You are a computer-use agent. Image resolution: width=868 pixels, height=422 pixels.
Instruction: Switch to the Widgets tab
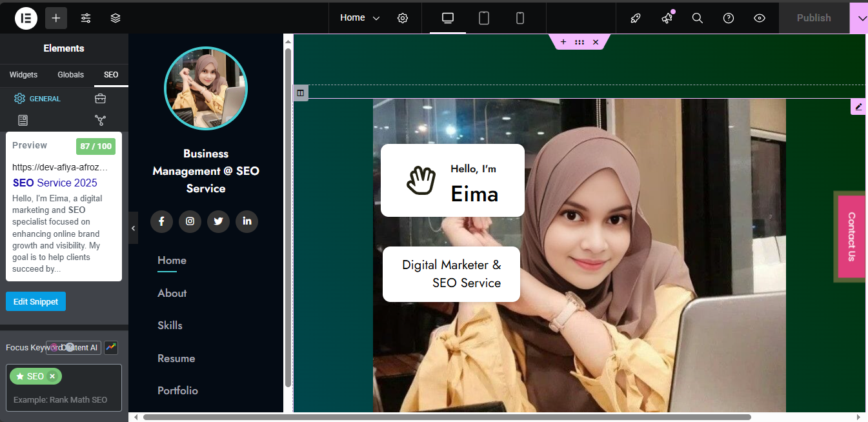[x=23, y=75]
